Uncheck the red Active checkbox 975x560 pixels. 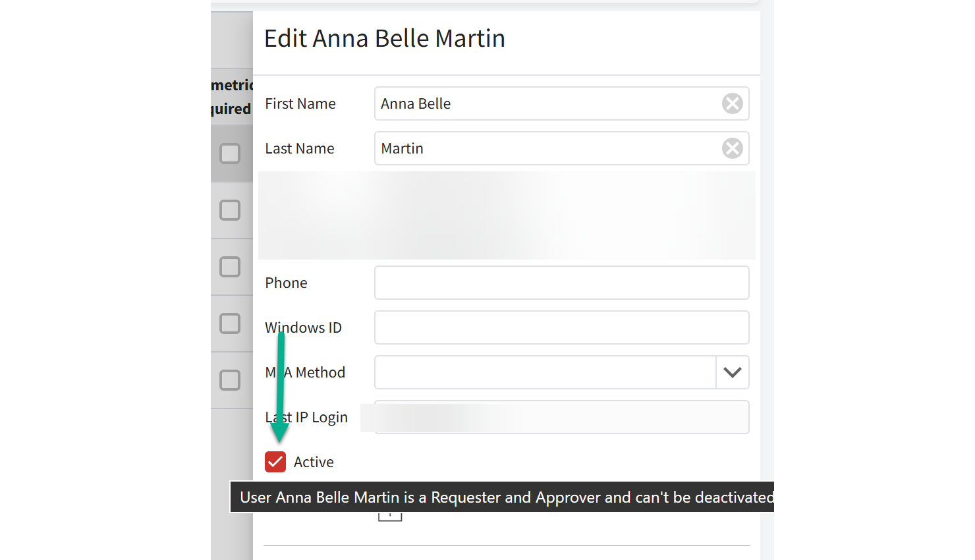point(275,462)
